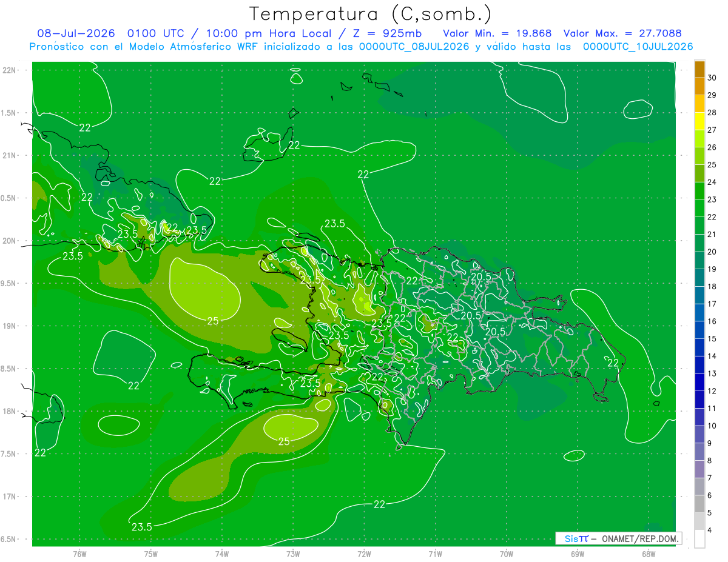
Task: Click the '75W' longitude axis label
Action: point(151,554)
